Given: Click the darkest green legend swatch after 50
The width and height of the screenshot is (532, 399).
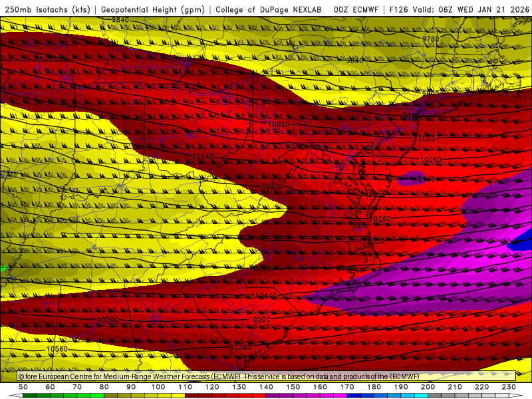Looking at the screenshot, I should coord(29,395).
